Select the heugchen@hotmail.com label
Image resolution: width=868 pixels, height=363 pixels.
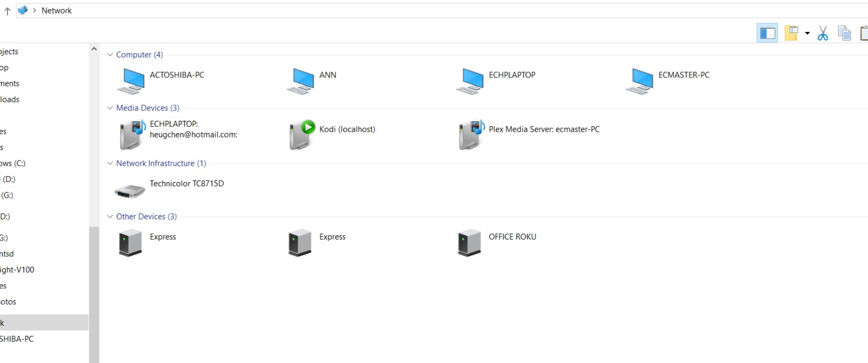[194, 134]
